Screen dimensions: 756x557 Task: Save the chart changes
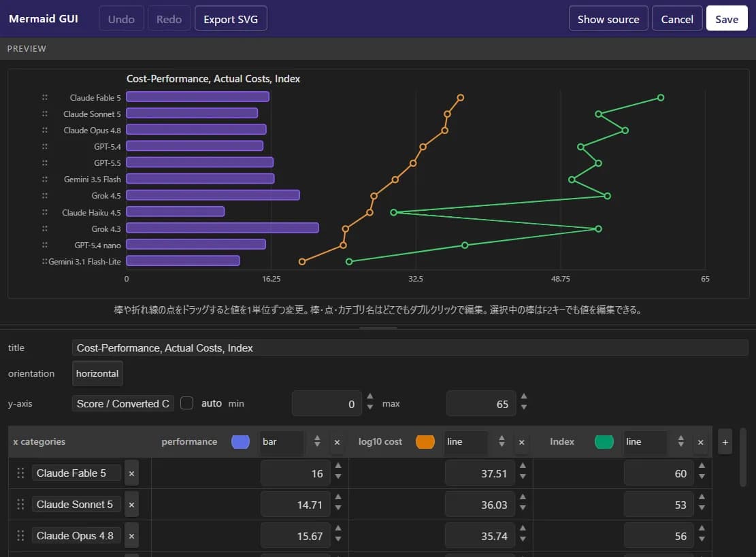tap(727, 19)
